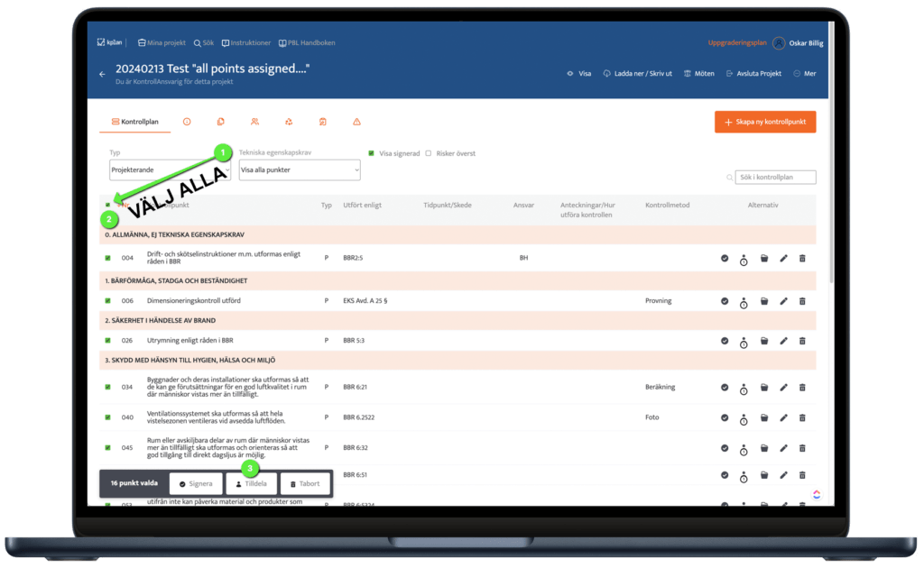Toggle the Visa signerad checkbox

coord(372,153)
